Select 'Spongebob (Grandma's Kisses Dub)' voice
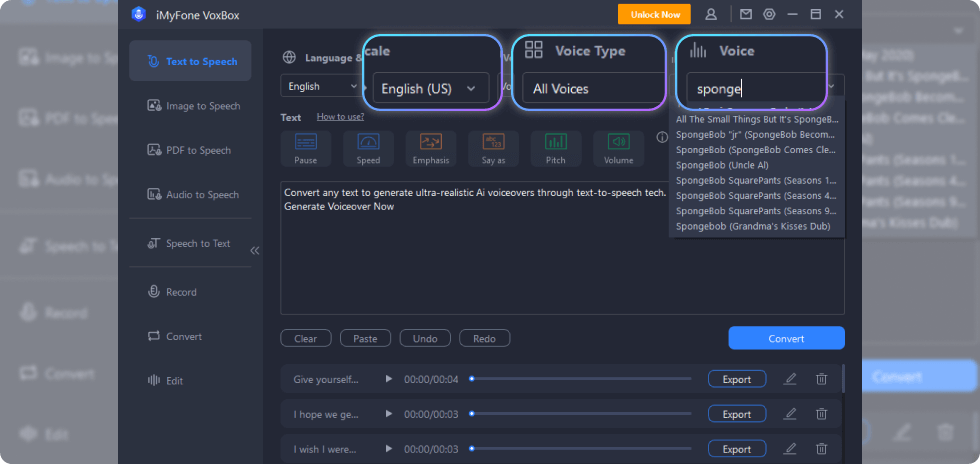The height and width of the screenshot is (464, 980). tap(757, 226)
